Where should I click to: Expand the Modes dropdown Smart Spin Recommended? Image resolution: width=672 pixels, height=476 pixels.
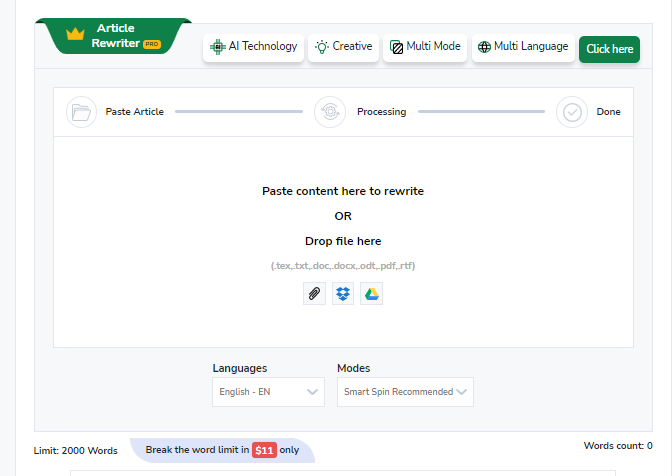point(405,392)
